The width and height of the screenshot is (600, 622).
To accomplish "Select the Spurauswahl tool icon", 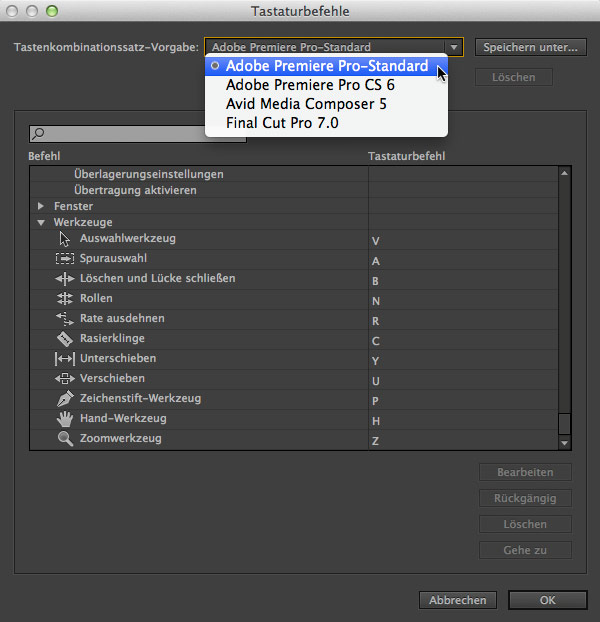I will pyautogui.click(x=65, y=259).
